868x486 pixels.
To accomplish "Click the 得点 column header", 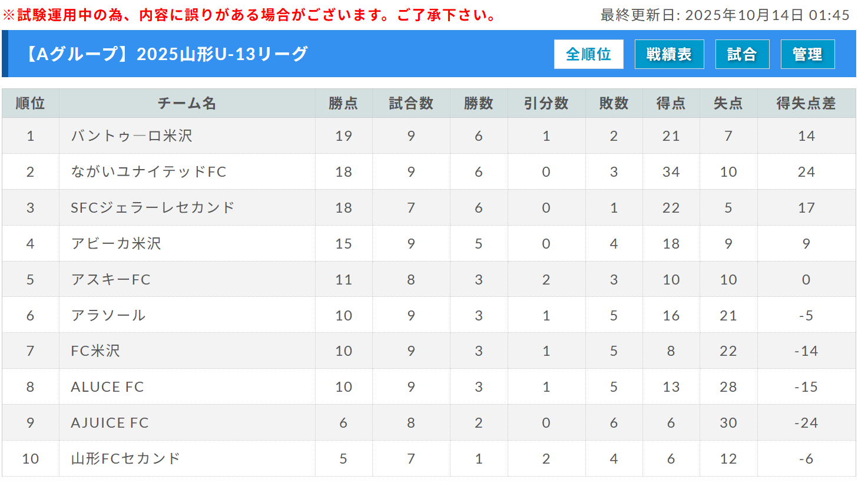I will (x=671, y=104).
